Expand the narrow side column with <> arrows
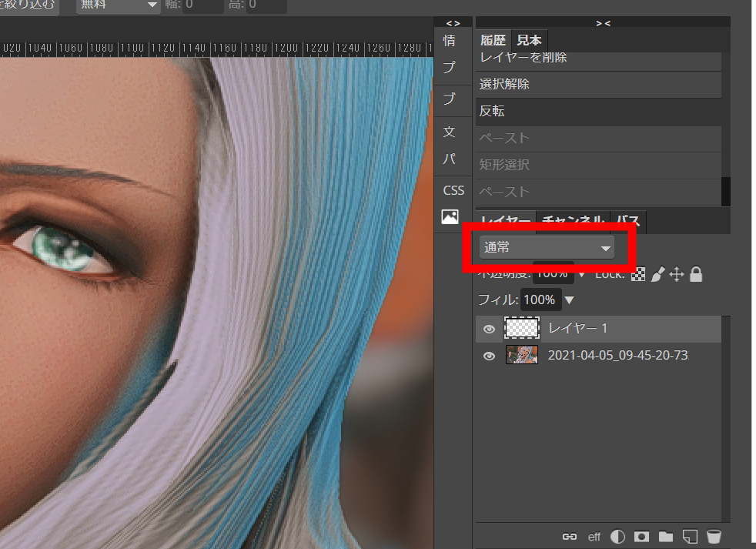This screenshot has width=756, height=549. (453, 23)
